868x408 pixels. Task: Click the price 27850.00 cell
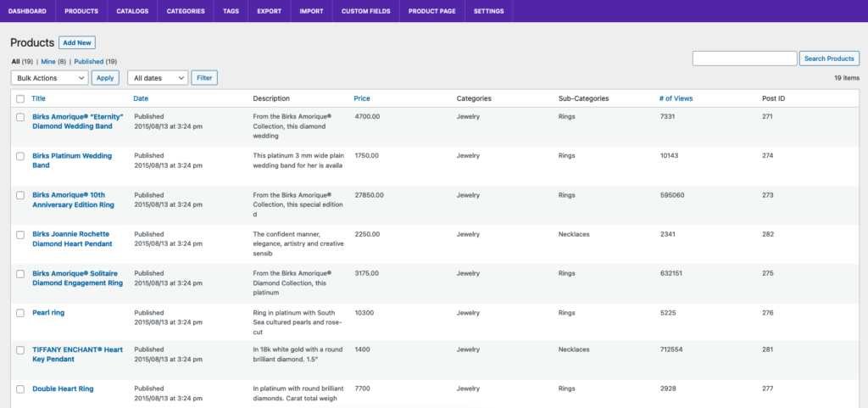coord(370,195)
